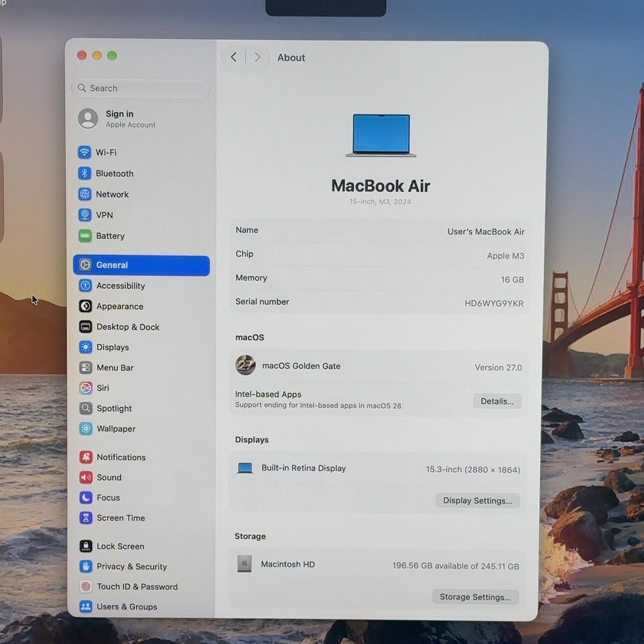Select Privacy & Security hand icon

(86, 567)
